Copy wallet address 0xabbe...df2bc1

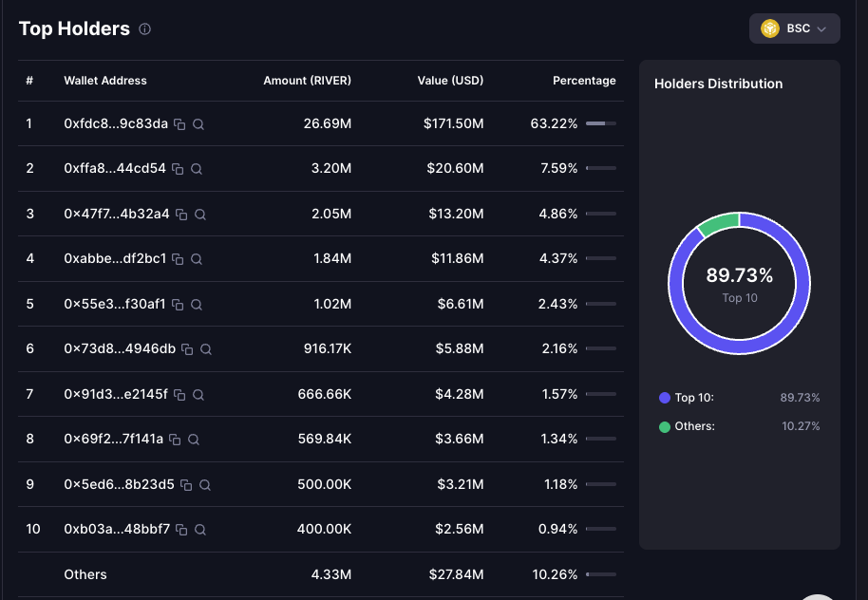[178, 259]
